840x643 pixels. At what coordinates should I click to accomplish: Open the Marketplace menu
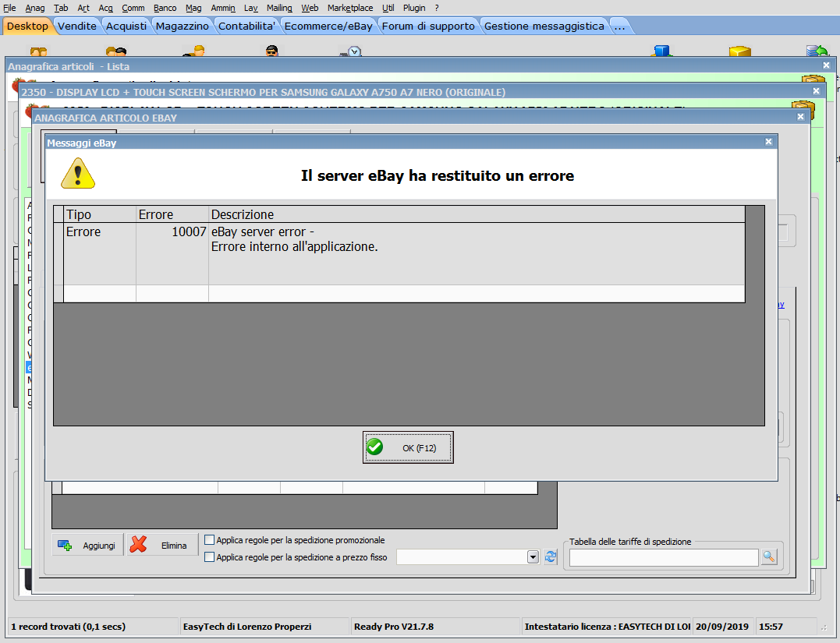350,8
